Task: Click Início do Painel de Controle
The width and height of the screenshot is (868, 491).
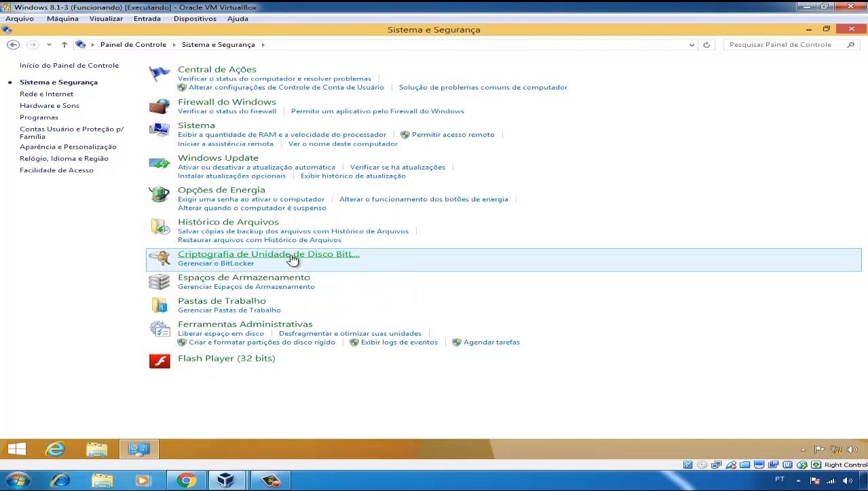Action: [x=69, y=65]
